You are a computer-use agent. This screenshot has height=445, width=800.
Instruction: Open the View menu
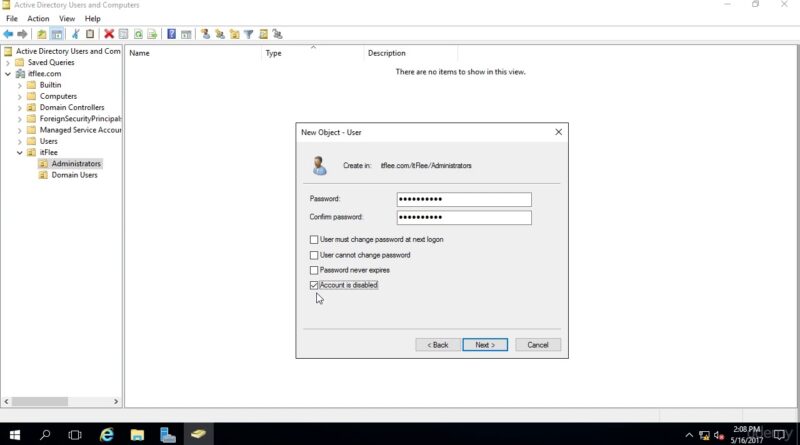pyautogui.click(x=67, y=18)
